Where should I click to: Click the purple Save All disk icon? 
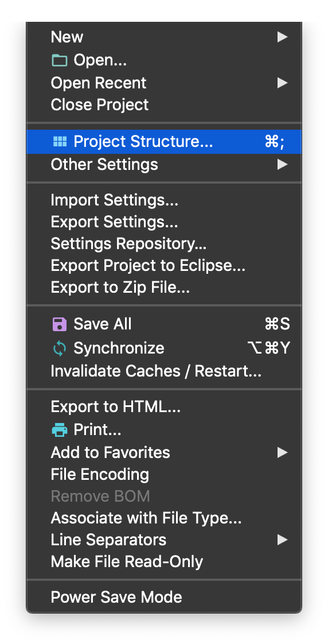60,325
